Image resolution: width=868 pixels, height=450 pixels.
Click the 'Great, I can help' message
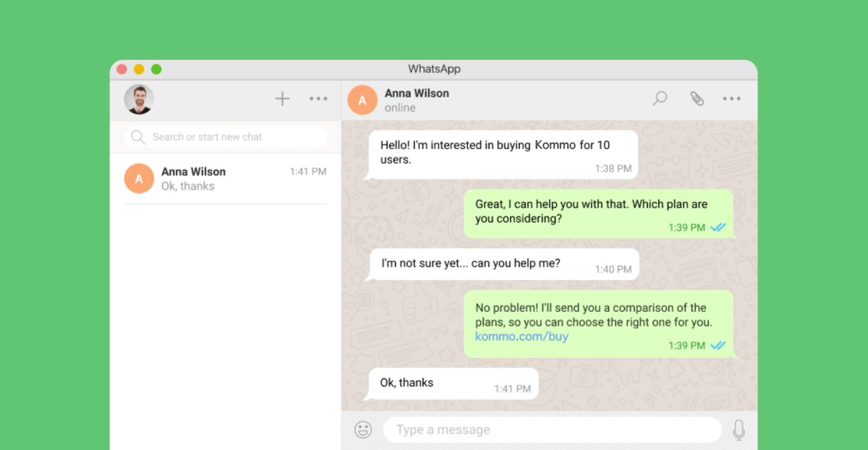coord(600,214)
